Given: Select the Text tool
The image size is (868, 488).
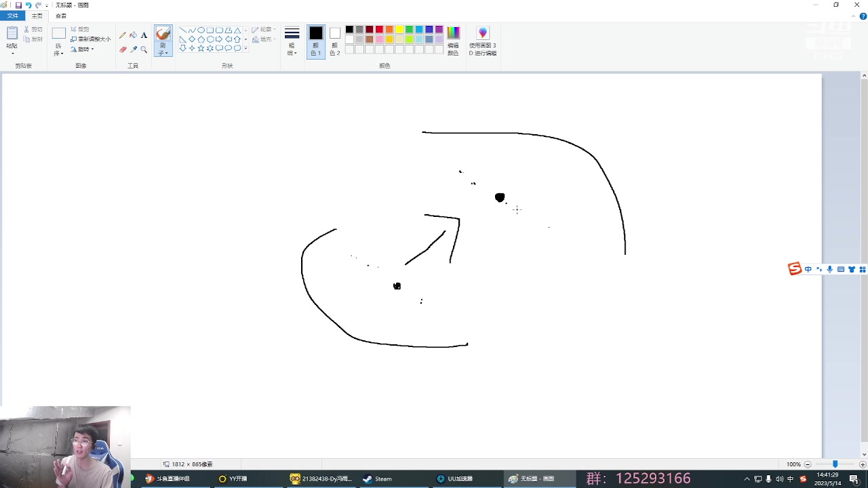Looking at the screenshot, I should click(144, 35).
